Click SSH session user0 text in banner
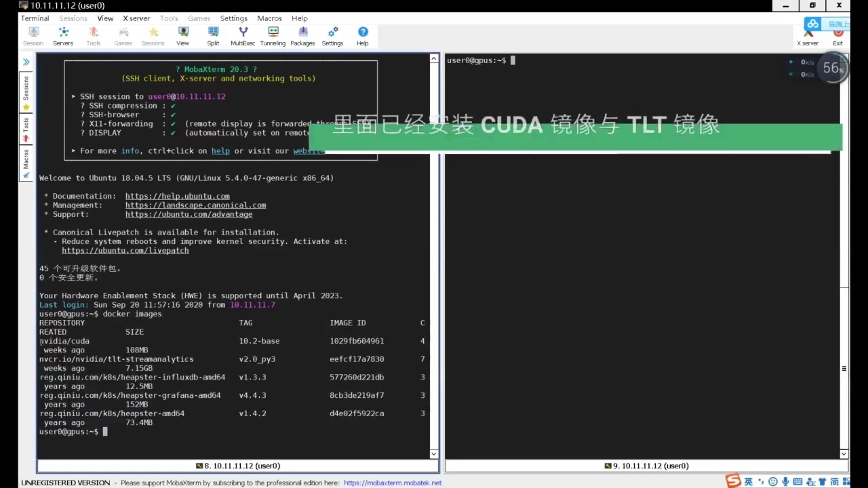The height and width of the screenshot is (488, 868). [159, 96]
